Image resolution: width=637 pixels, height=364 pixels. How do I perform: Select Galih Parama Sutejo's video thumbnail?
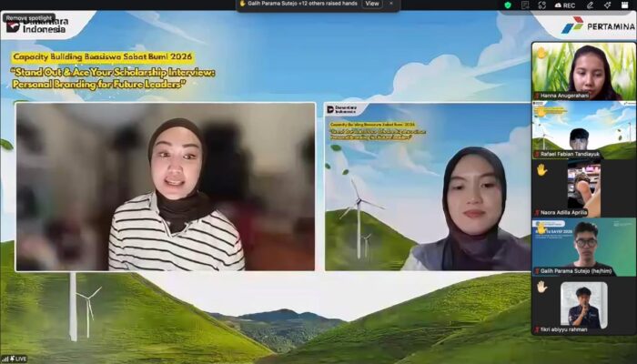[x=584, y=247]
